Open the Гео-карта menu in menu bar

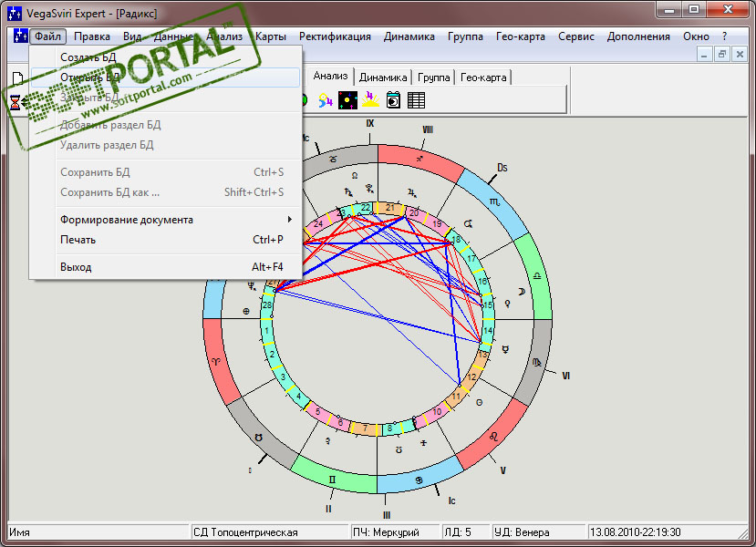(x=520, y=36)
